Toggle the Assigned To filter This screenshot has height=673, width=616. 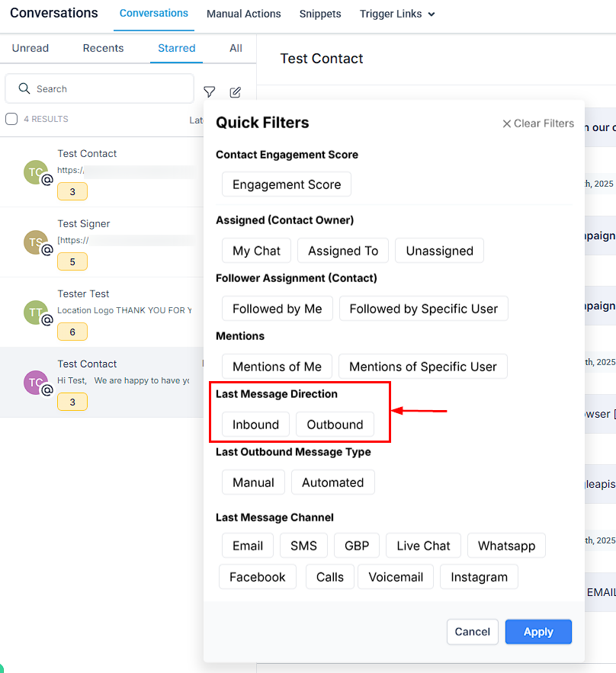343,251
